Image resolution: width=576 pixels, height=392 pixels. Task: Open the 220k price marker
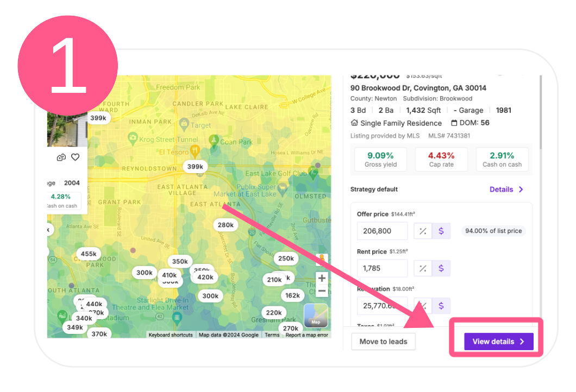tap(274, 312)
